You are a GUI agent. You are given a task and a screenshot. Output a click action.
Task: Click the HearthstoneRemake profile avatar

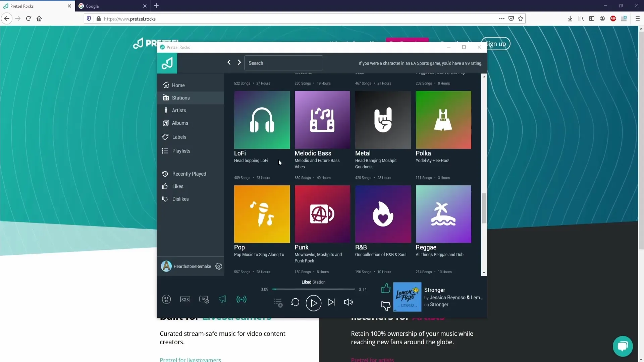[x=166, y=266]
